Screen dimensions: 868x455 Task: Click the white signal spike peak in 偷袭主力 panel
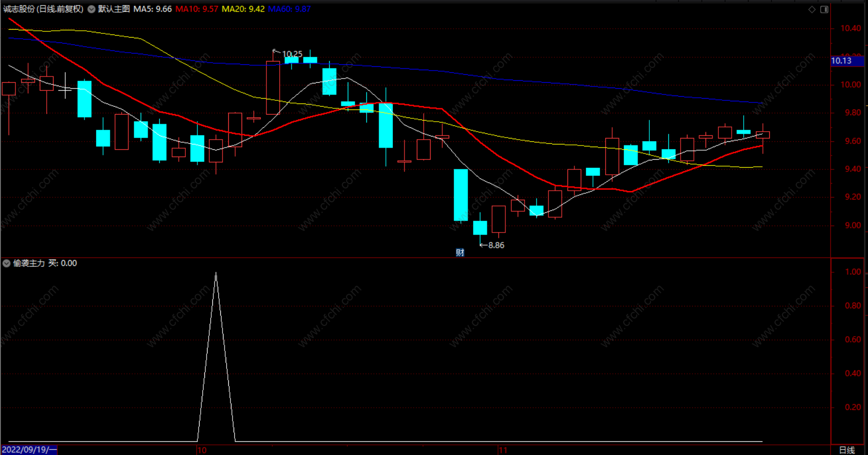[216, 274]
